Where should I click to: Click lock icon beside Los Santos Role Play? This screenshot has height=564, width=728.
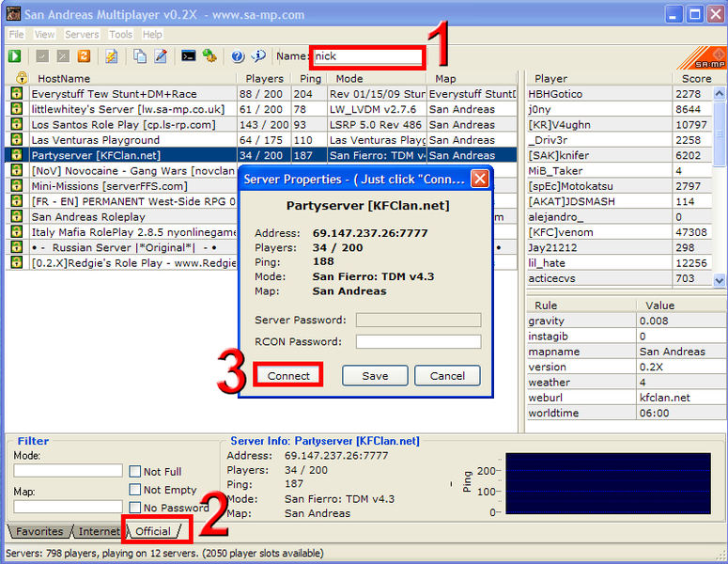point(17,124)
